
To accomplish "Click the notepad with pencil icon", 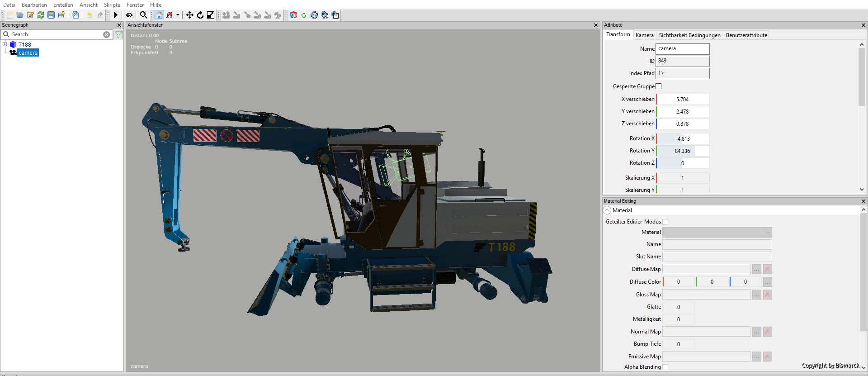I will pyautogui.click(x=30, y=15).
